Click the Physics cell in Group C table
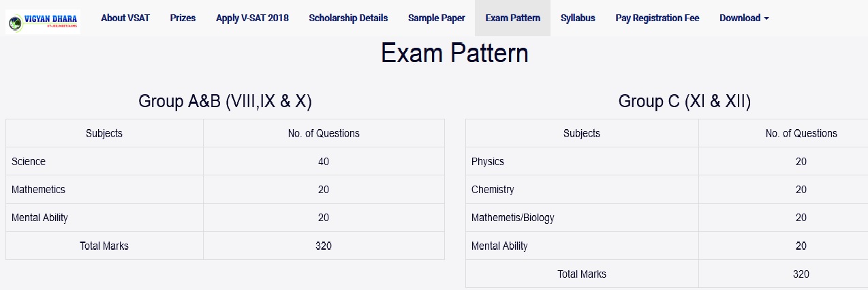The image size is (868, 290). coord(582,162)
